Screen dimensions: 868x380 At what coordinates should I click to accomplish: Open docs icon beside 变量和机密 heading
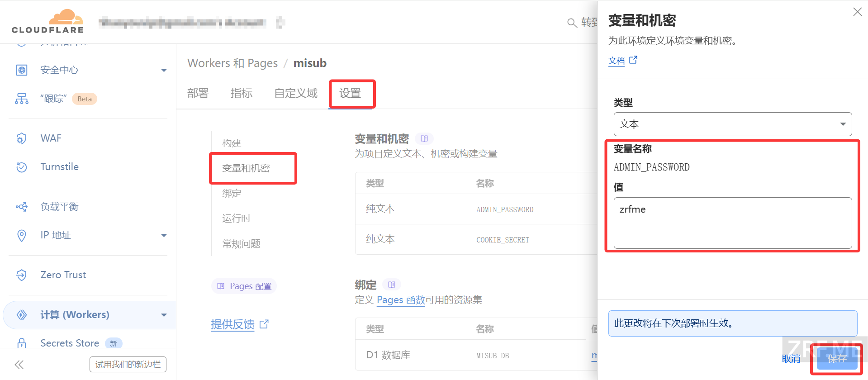pyautogui.click(x=424, y=138)
